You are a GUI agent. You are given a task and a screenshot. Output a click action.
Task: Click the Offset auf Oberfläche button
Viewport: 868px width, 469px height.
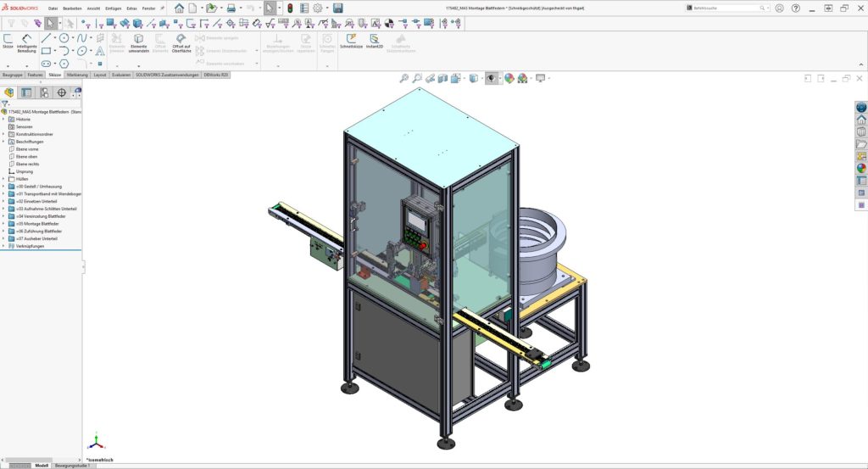tap(181, 43)
